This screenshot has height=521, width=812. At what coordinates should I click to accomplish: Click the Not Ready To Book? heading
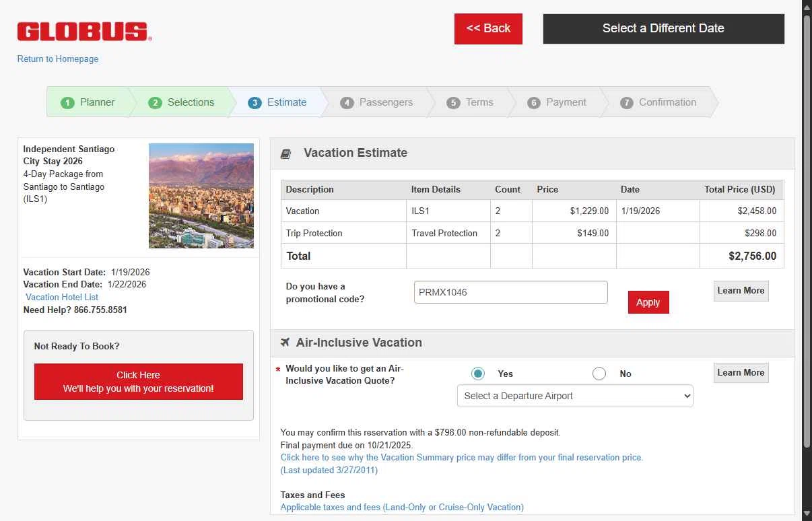click(77, 346)
